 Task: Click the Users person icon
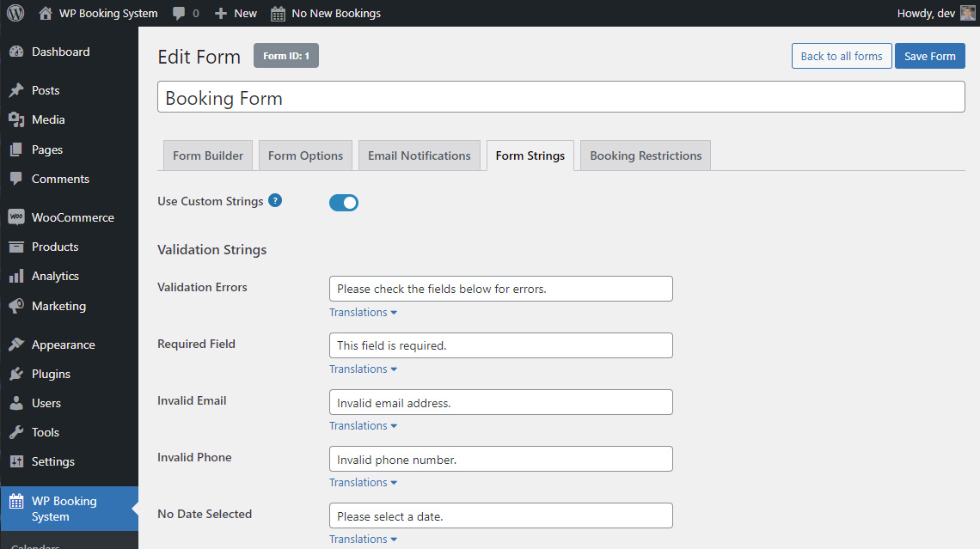pos(17,404)
